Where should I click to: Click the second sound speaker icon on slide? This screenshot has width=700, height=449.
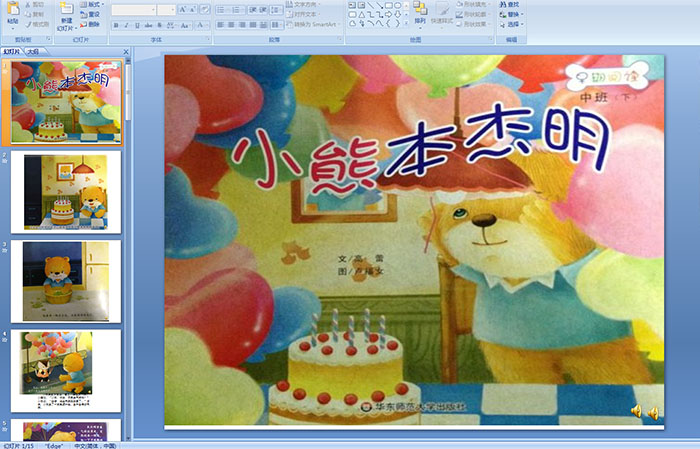click(x=653, y=414)
